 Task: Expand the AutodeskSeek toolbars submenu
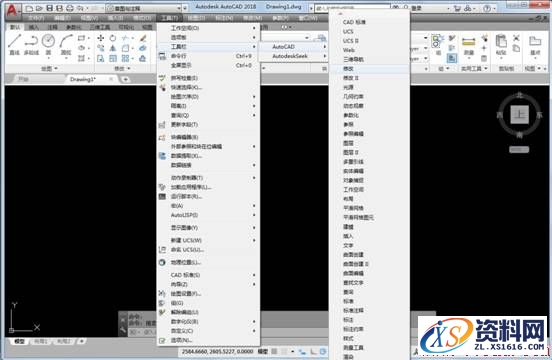click(x=294, y=56)
